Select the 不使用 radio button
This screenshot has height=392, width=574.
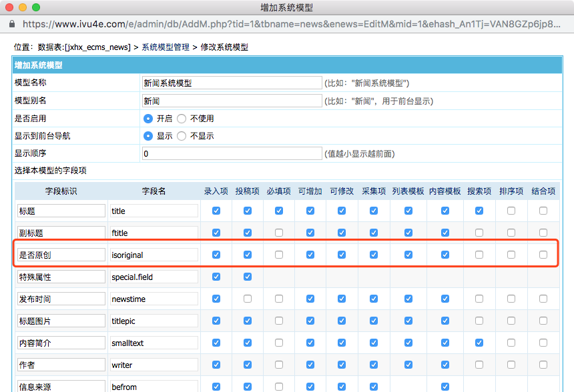click(182, 119)
